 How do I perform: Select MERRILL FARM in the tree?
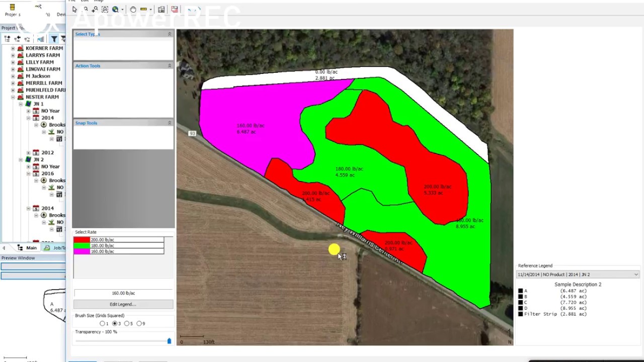[x=44, y=83]
